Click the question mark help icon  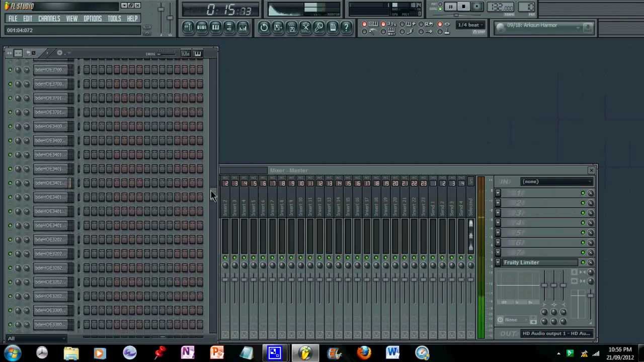(346, 27)
